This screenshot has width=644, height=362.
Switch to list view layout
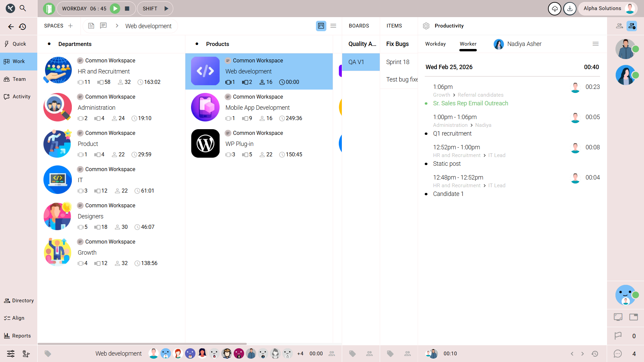333,26
